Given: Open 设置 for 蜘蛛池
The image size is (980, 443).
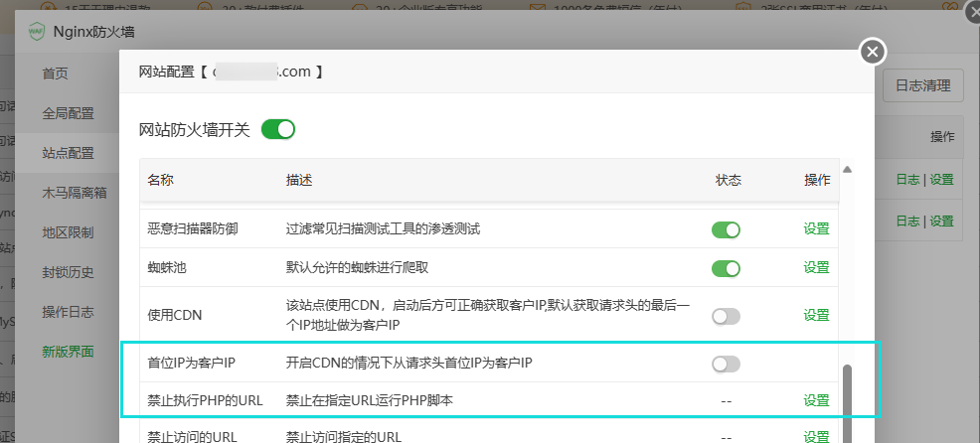Looking at the screenshot, I should click(x=816, y=268).
